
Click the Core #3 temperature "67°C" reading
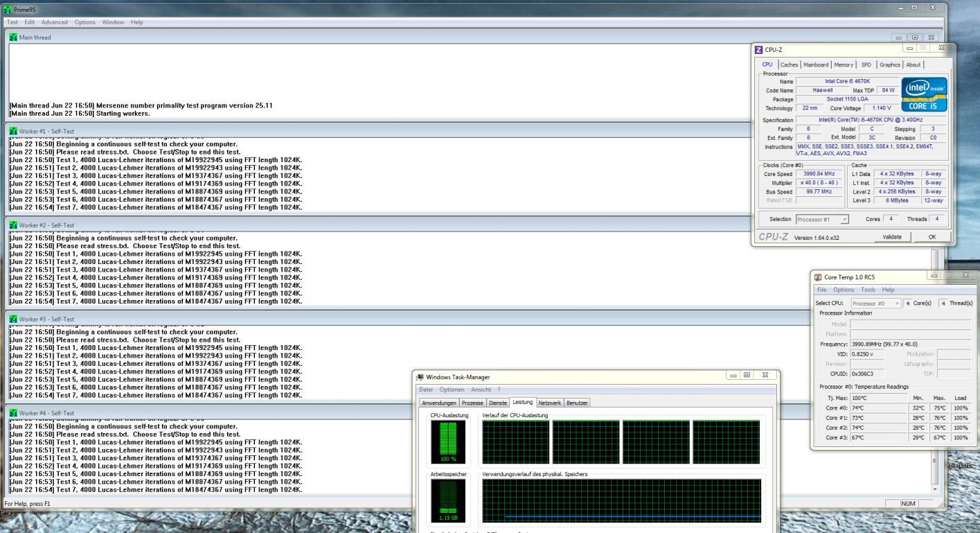[x=877, y=438]
